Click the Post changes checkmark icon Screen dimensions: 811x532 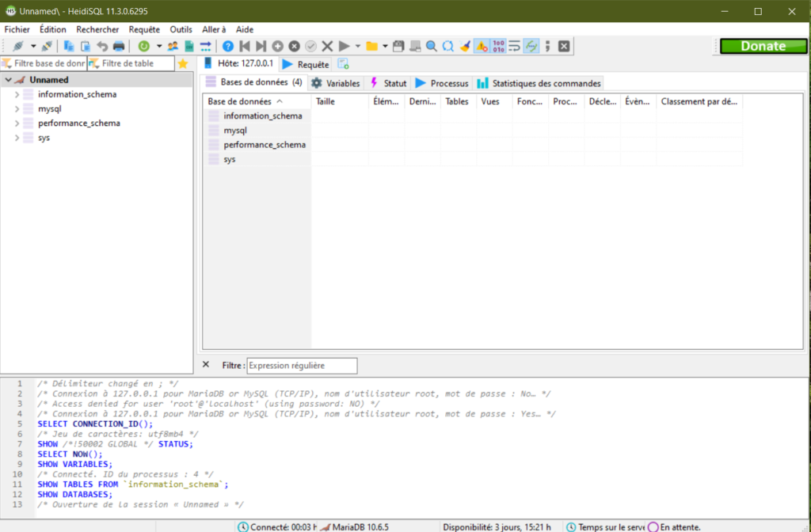coord(310,46)
